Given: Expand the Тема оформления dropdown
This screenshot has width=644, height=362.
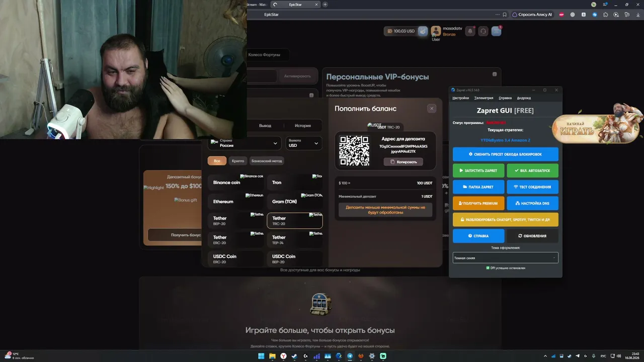Looking at the screenshot, I should [505, 258].
